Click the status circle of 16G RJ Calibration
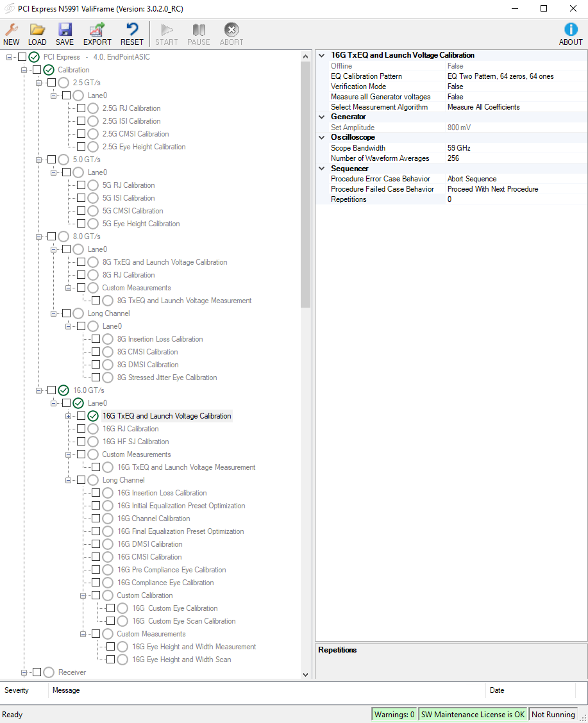 (x=93, y=429)
